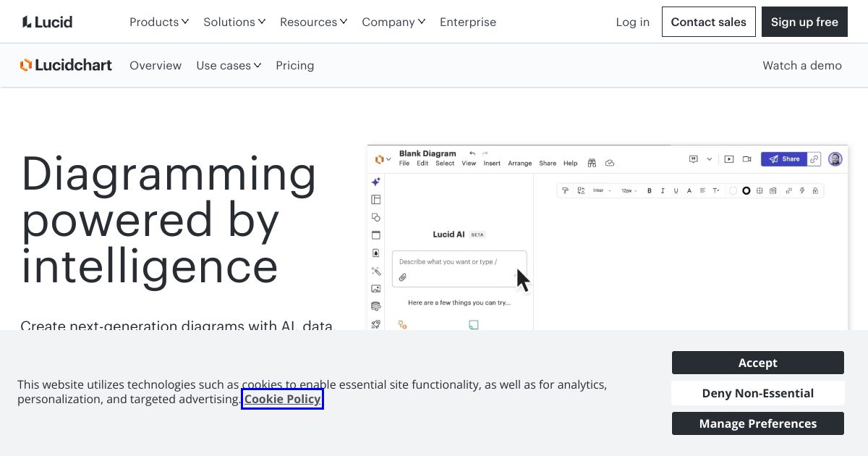Expand the Products dropdown menu

pyautogui.click(x=159, y=22)
